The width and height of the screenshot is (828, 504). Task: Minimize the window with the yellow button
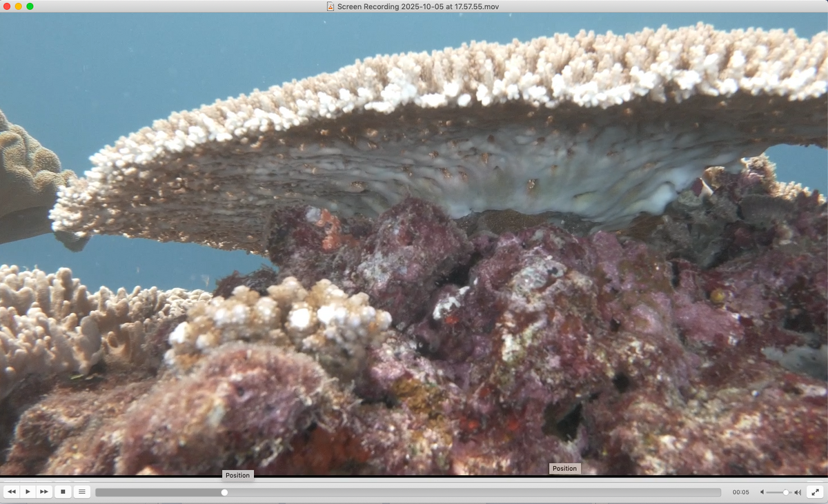click(x=19, y=6)
